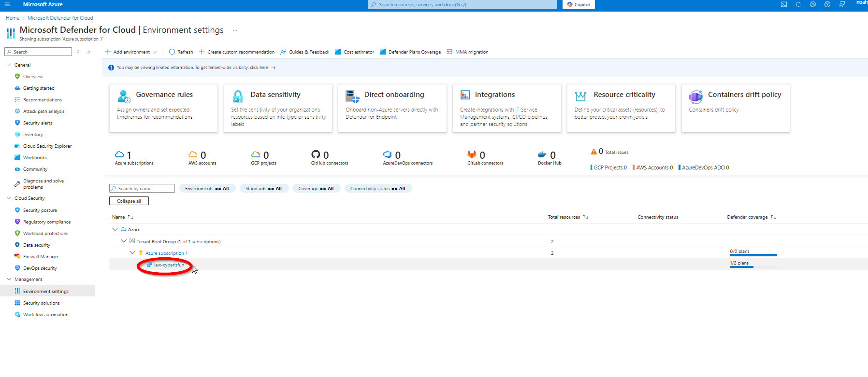
Task: Click the Regulatory compliance icon
Action: click(17, 222)
